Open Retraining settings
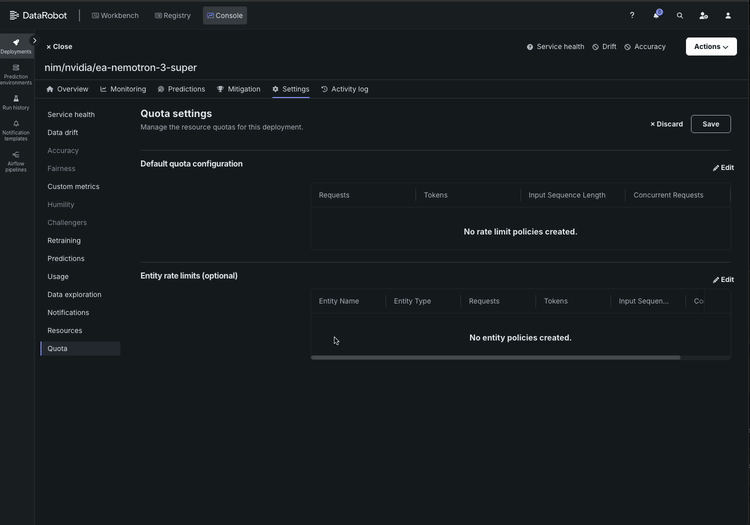750x525 pixels. tap(64, 241)
